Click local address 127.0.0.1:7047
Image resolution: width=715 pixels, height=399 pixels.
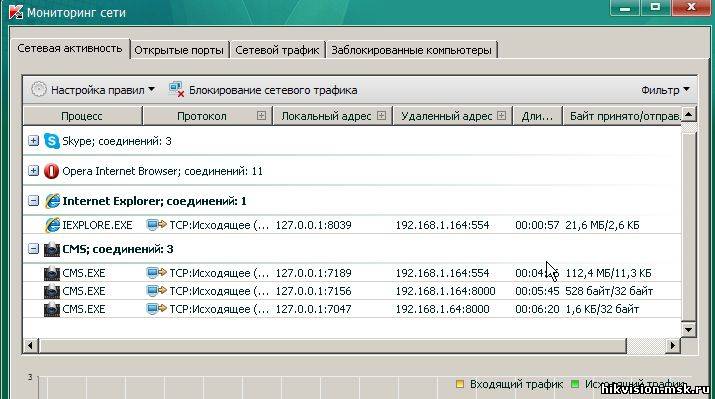(313, 309)
